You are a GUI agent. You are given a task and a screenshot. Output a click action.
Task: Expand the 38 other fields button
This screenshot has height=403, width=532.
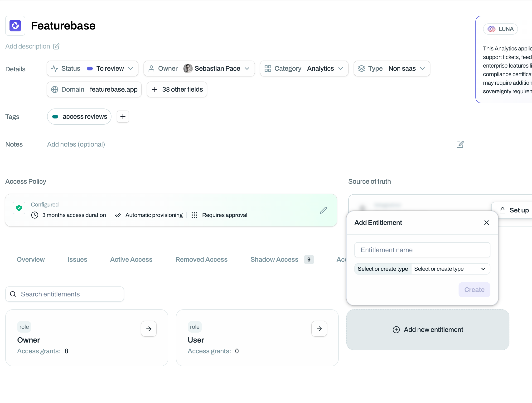coord(177,89)
